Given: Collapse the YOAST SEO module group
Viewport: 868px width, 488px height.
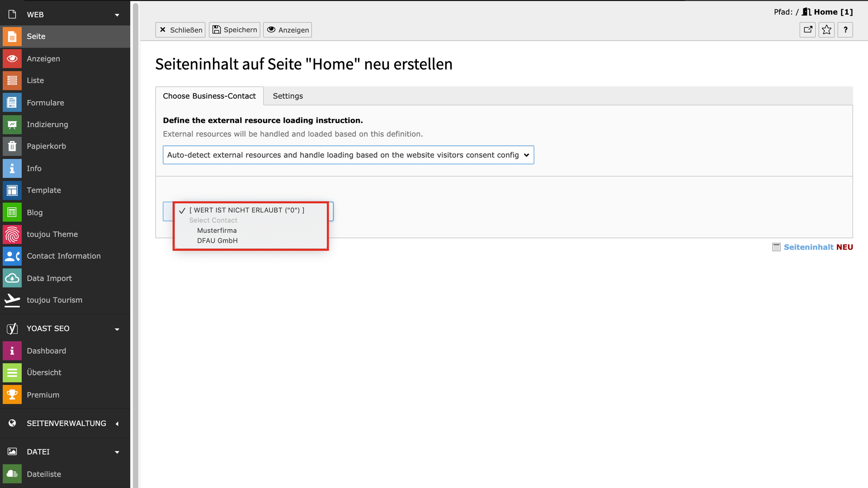Looking at the screenshot, I should [x=117, y=329].
